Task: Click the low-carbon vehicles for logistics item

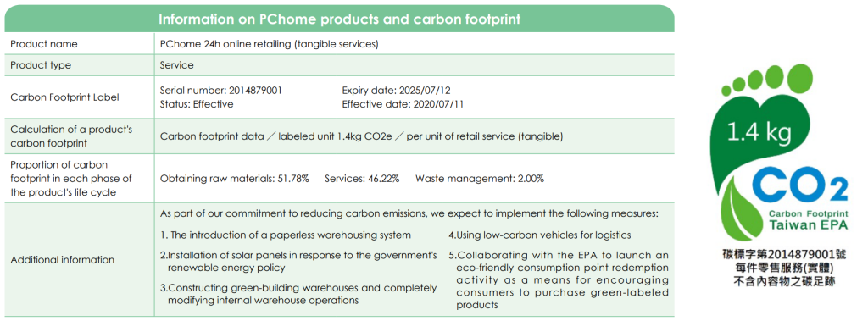Action: [540, 235]
